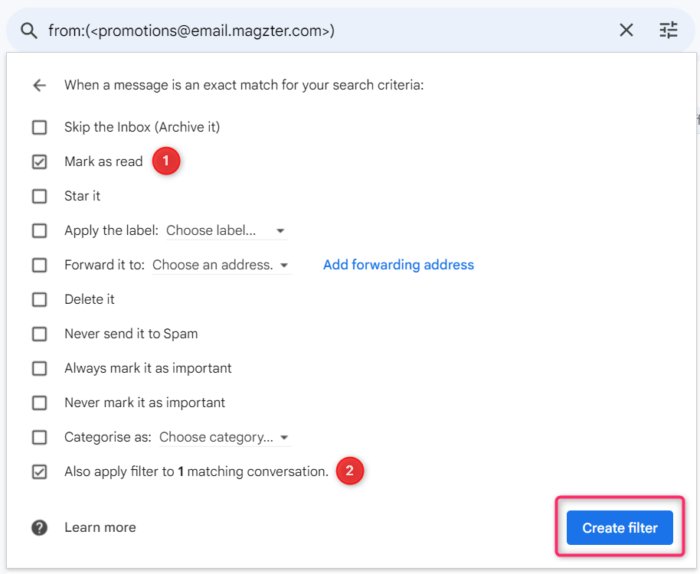Go back using the left arrow

click(x=39, y=86)
